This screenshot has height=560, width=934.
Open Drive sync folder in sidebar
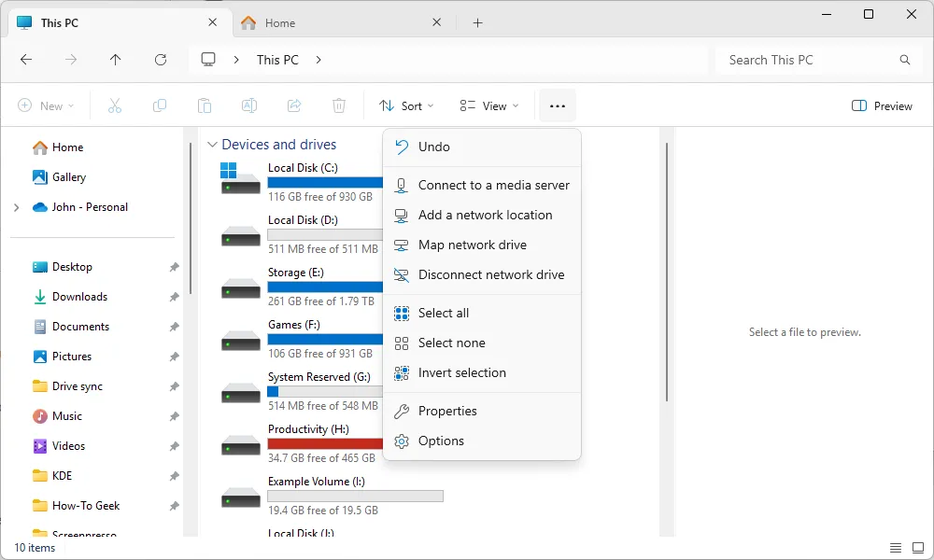coord(67,386)
